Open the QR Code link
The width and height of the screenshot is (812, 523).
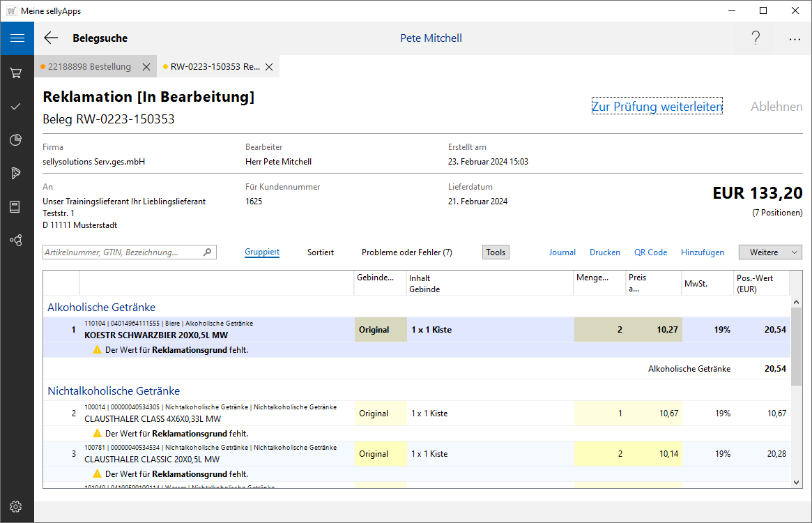[650, 252]
